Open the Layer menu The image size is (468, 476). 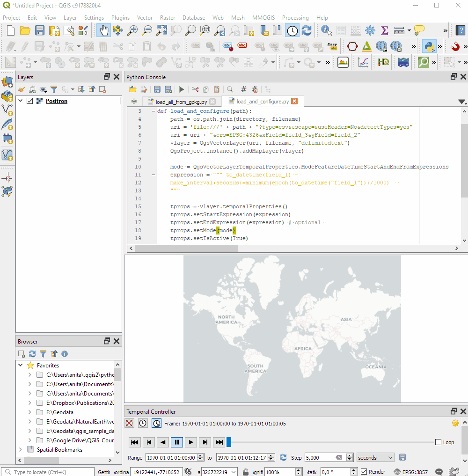70,18
